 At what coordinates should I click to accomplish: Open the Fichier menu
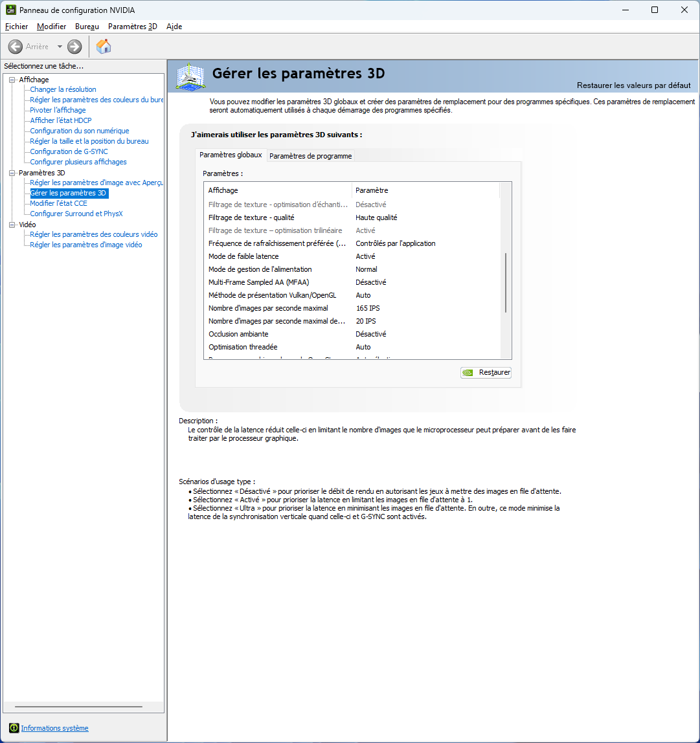point(17,27)
